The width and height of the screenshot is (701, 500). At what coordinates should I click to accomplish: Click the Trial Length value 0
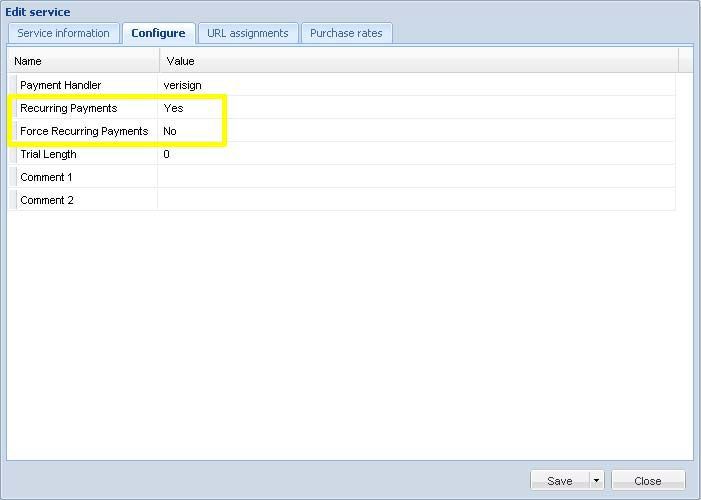coord(166,154)
